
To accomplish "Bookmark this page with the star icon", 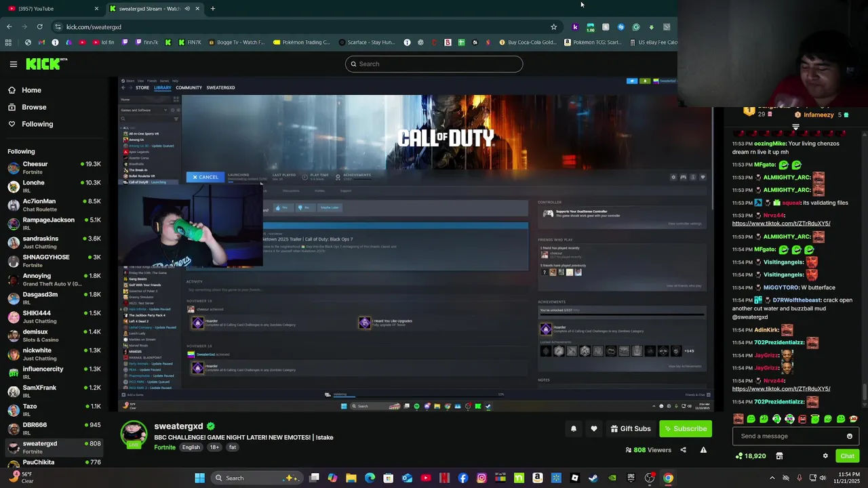I will 553,27.
